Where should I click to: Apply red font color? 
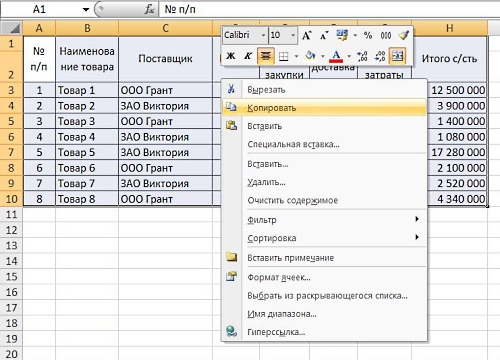pos(336,56)
